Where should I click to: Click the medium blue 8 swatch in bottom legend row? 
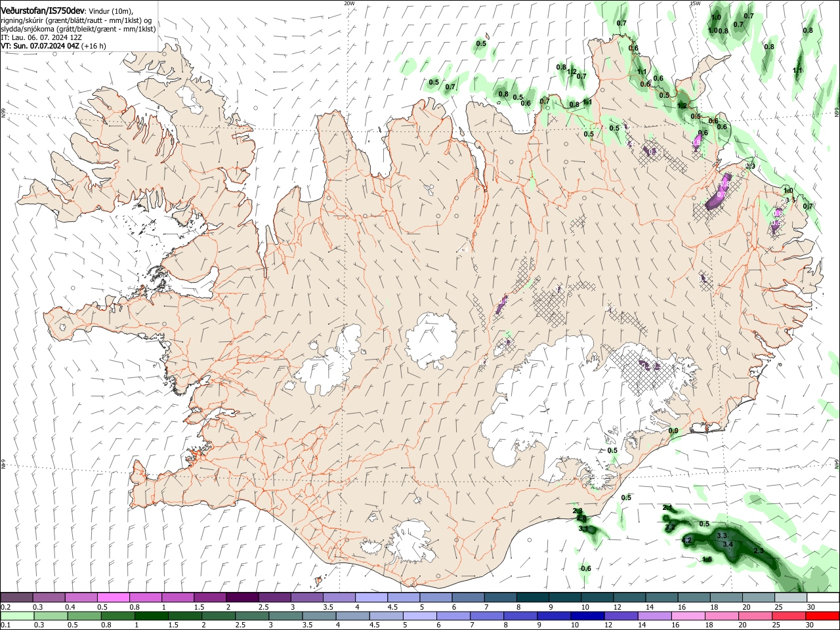[520, 616]
